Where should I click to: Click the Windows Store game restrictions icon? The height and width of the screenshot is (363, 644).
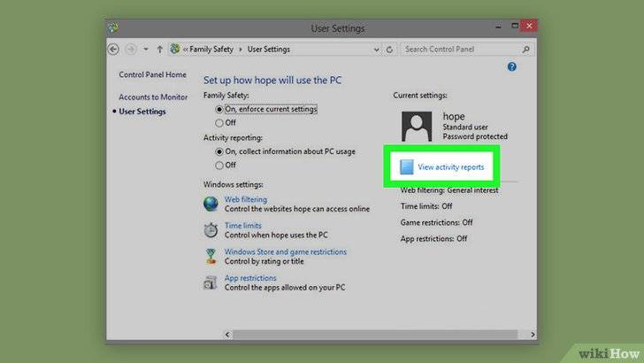211,256
